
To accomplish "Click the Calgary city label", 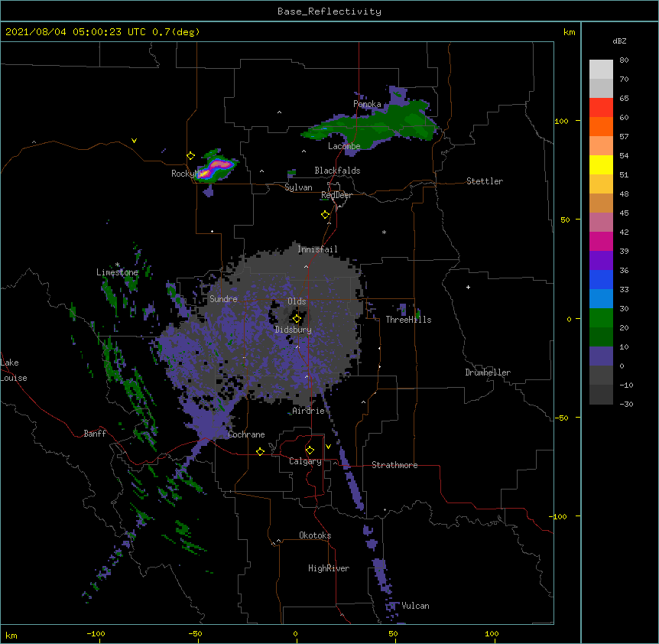I will (306, 461).
